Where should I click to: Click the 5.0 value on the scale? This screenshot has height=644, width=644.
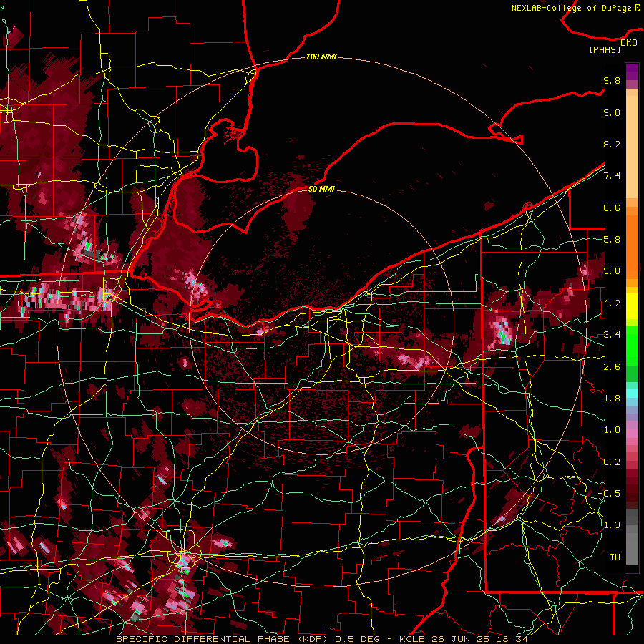(x=612, y=271)
